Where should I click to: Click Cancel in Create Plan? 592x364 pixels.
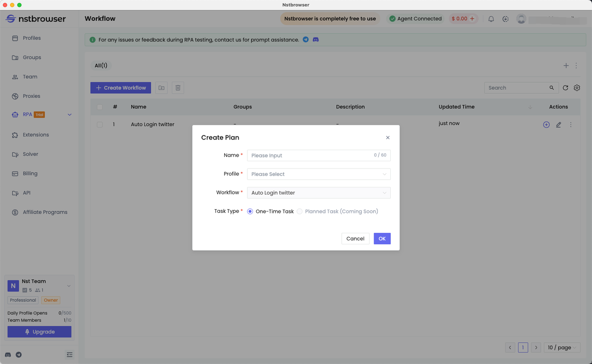355,238
